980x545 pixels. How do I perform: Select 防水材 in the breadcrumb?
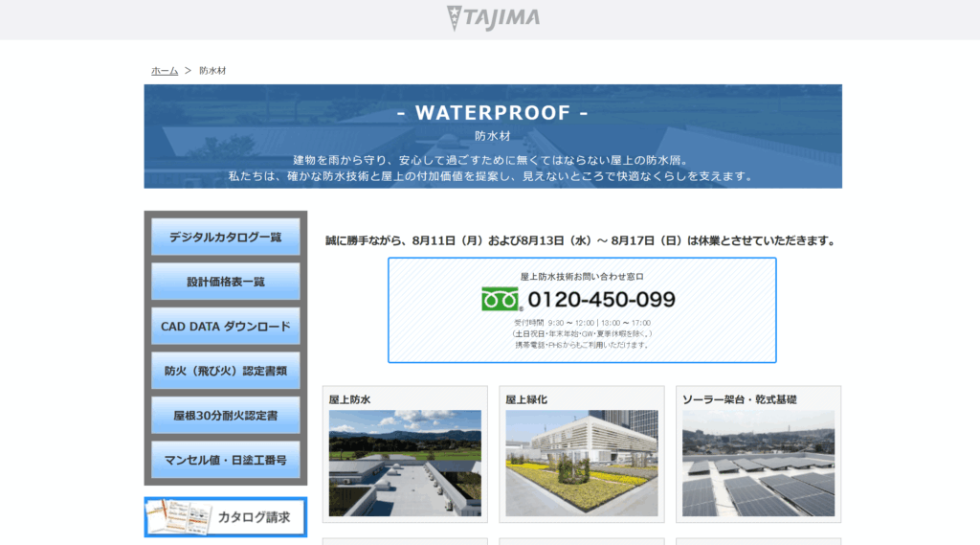pyautogui.click(x=212, y=71)
